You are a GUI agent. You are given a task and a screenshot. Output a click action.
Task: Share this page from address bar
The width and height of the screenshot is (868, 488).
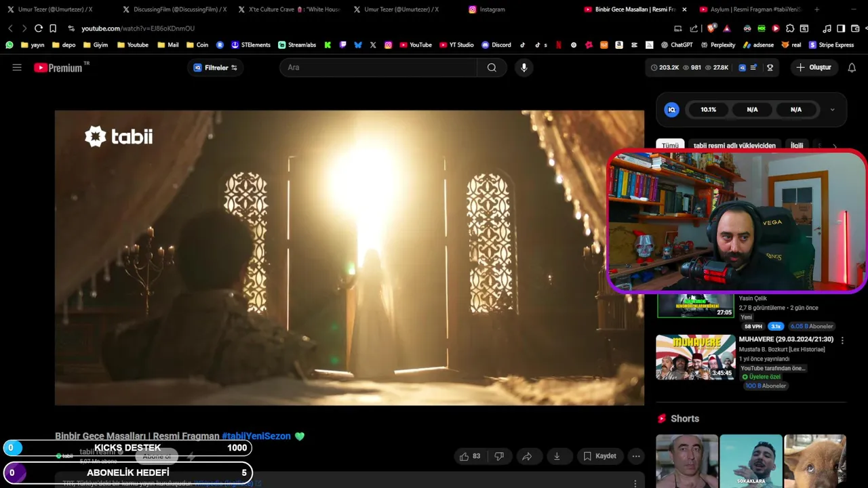(694, 28)
